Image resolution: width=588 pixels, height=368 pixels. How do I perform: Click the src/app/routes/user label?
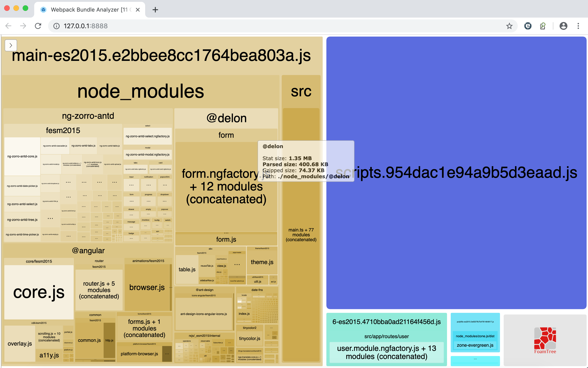pyautogui.click(x=386, y=336)
